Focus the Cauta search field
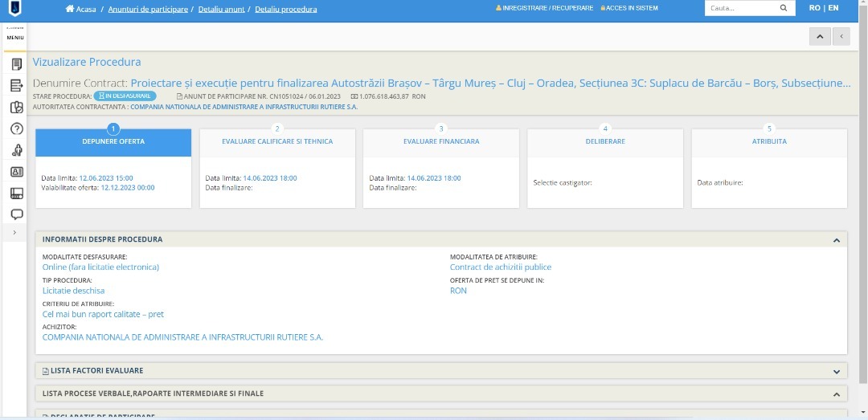The image size is (868, 420). coord(740,8)
